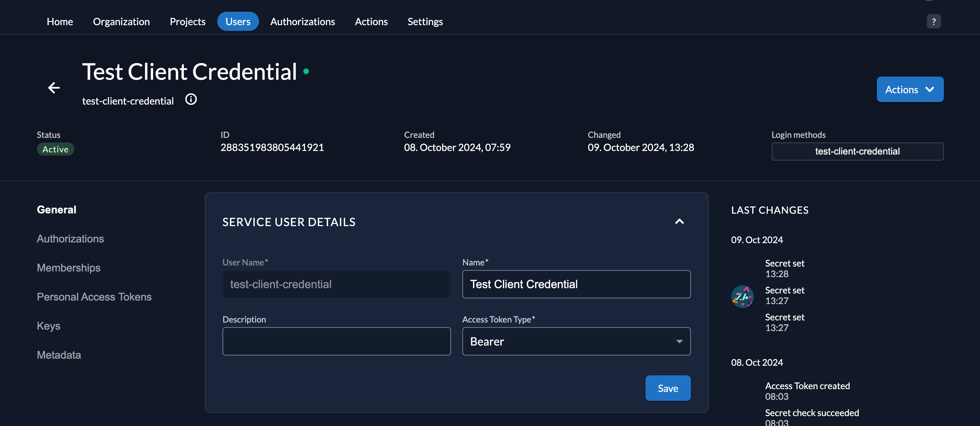Click the ZA user avatar in Last Changes
980x426 pixels.
(x=742, y=296)
